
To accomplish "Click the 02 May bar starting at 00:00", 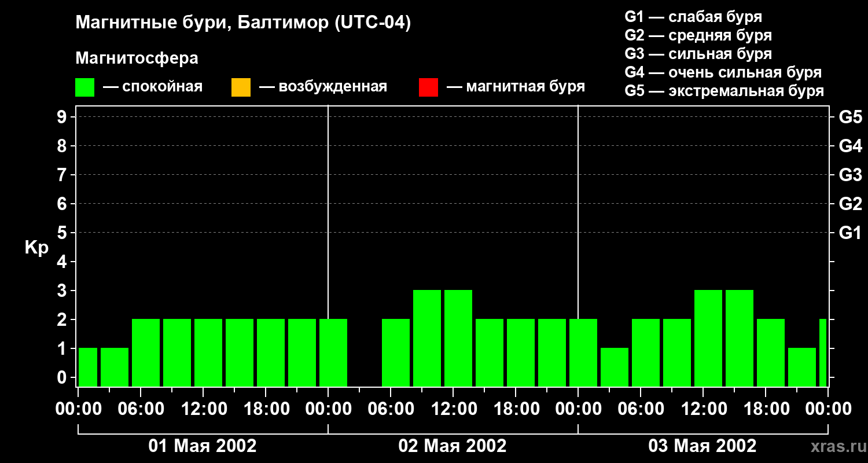I will pyautogui.click(x=333, y=352).
